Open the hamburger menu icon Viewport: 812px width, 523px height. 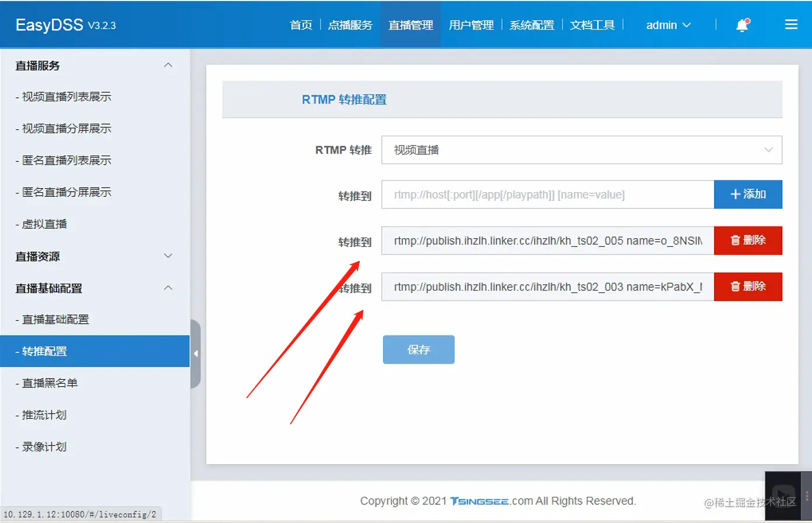pos(791,24)
